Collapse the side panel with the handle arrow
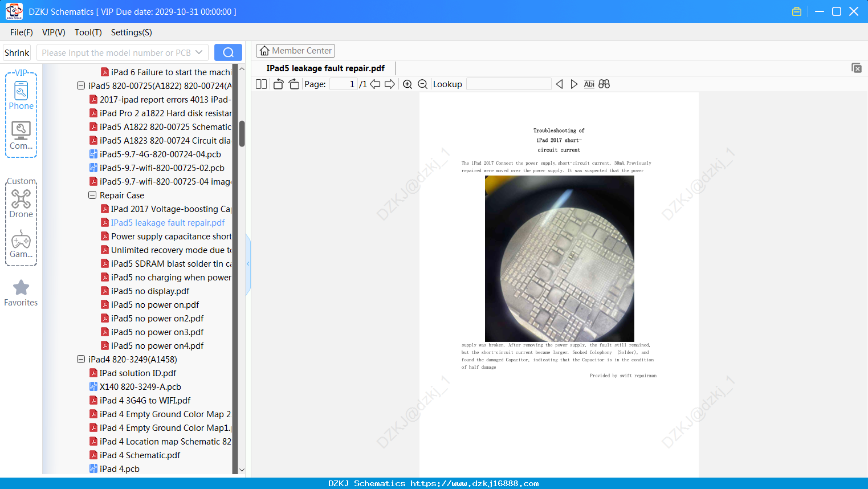868x489 pixels. [248, 264]
